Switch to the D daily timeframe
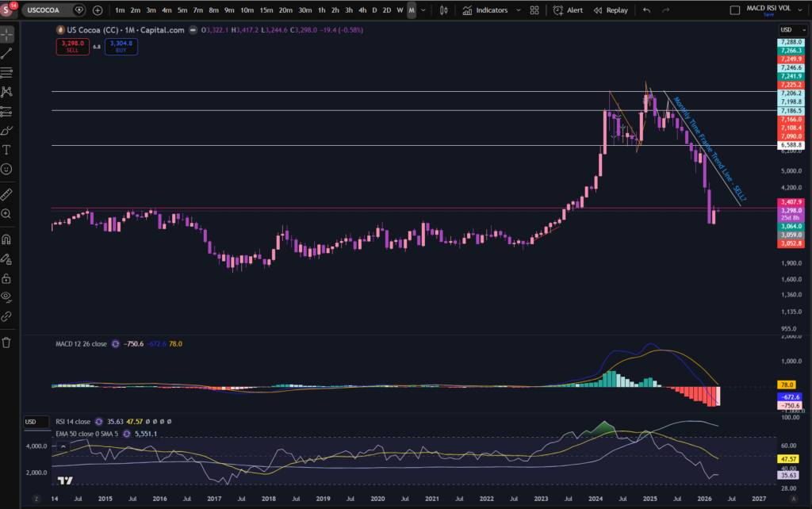Viewport: 812px width, 509px height. pos(374,10)
